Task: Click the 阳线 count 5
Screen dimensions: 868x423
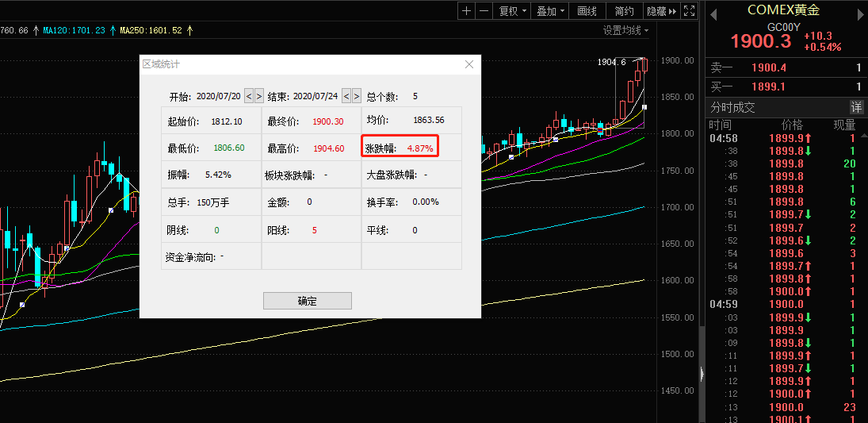Action: [315, 230]
